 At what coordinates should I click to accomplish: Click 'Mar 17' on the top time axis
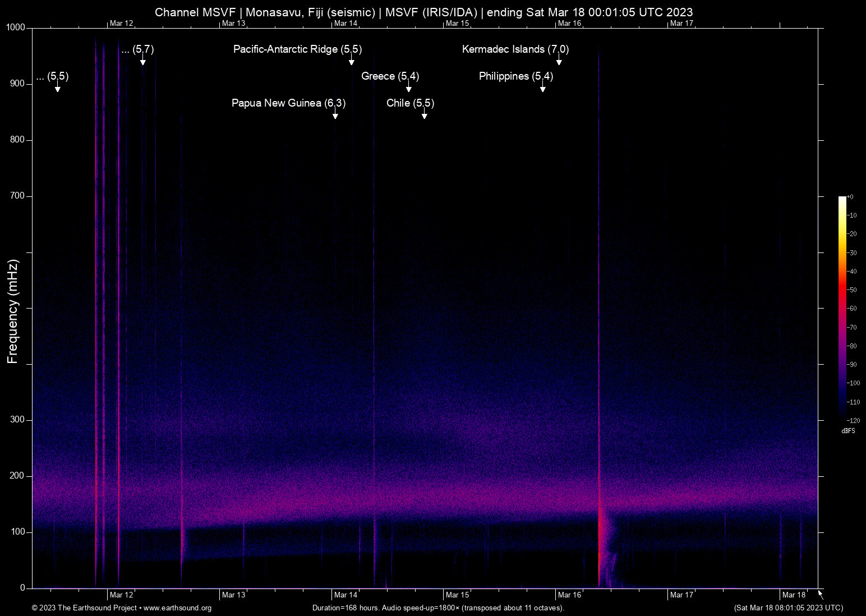click(x=681, y=24)
